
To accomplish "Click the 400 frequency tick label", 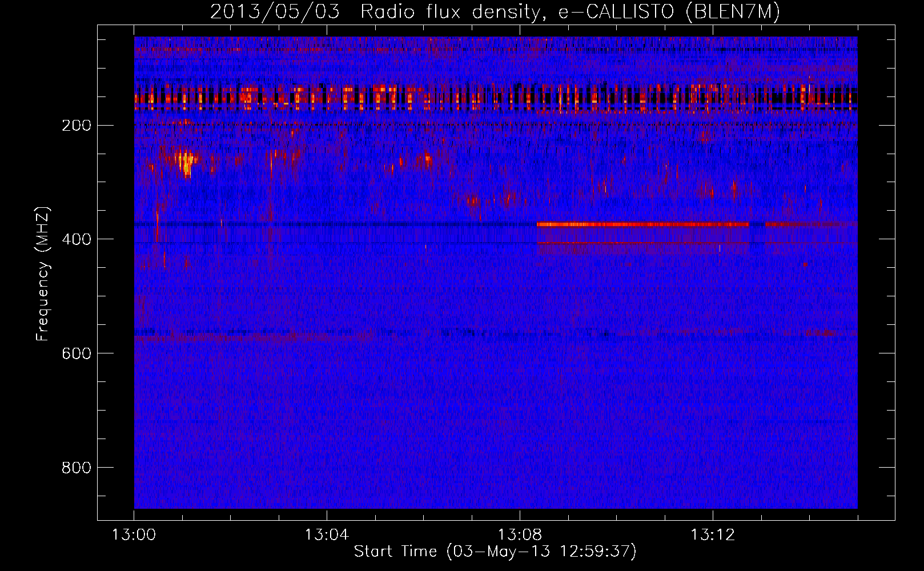I will coord(76,239).
